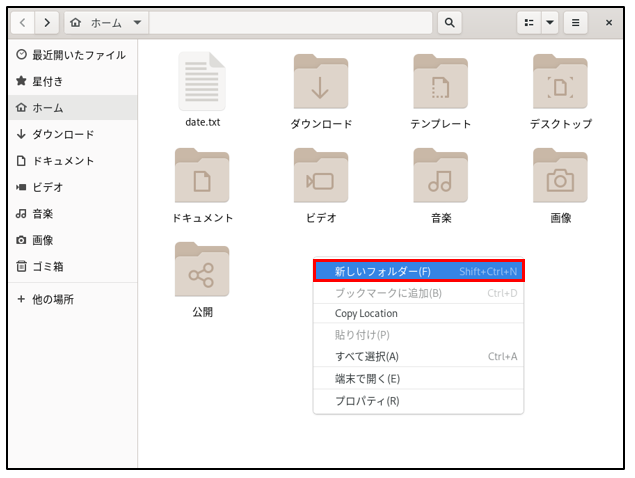Image resolution: width=635 pixels, height=478 pixels.
Task: Click the forward navigation arrow
Action: click(x=45, y=22)
